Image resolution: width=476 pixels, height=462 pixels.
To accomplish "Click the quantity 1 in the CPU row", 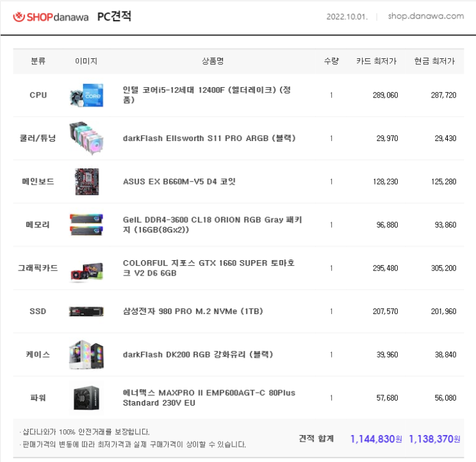I will tap(331, 95).
